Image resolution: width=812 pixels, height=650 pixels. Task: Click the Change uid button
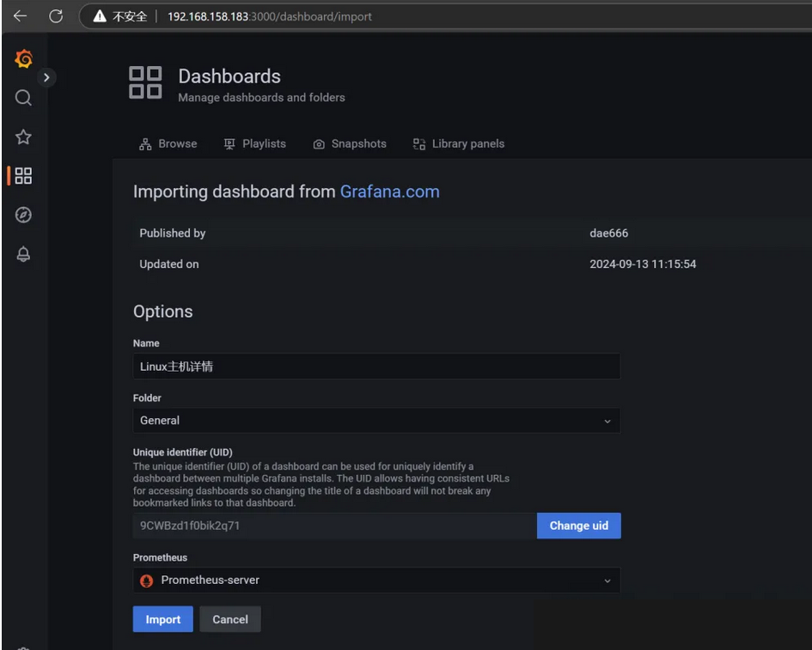point(579,525)
